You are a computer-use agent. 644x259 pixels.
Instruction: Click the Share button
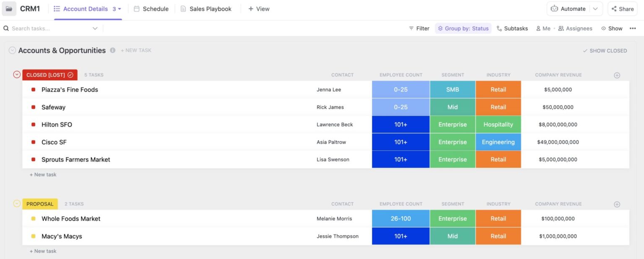click(x=622, y=8)
